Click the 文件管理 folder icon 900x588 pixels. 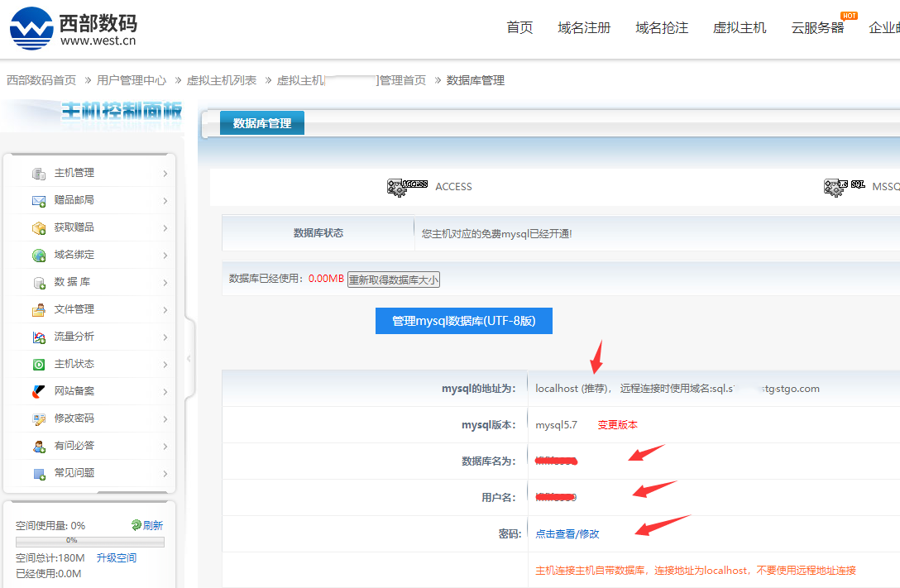tap(39, 310)
